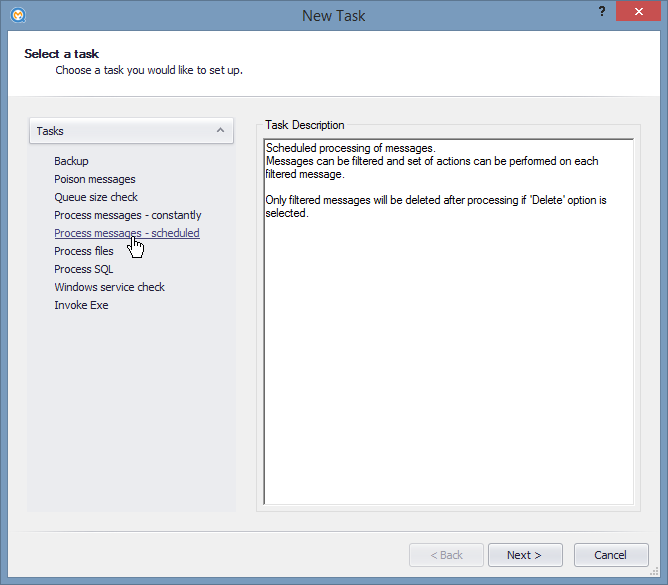Select the Process SQL task
The height and width of the screenshot is (585, 668).
click(x=84, y=269)
